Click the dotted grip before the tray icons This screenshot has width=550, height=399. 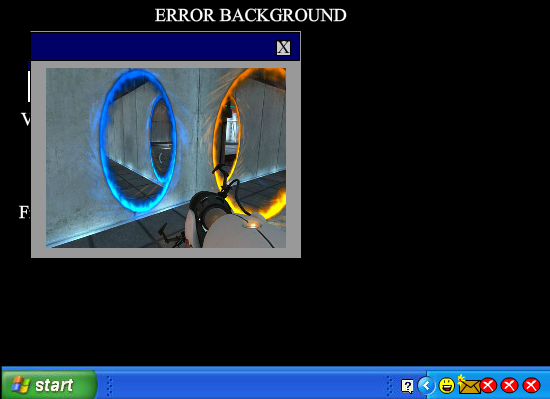pos(389,386)
